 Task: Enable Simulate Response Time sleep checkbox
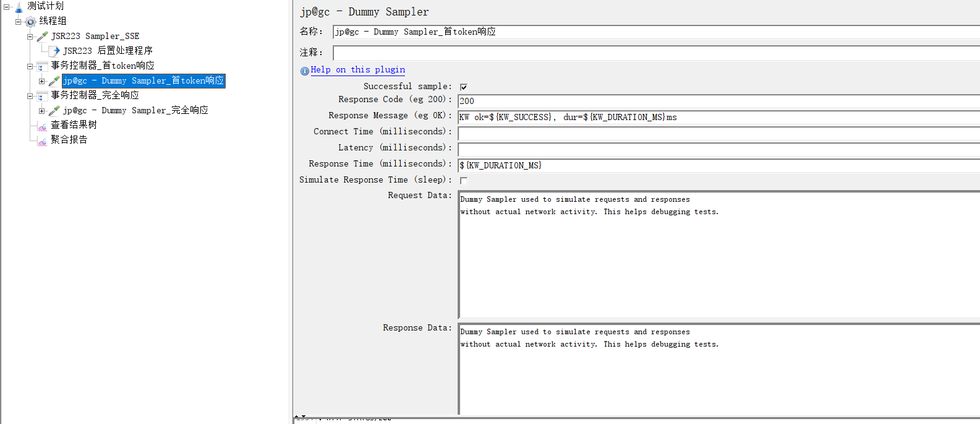(464, 181)
